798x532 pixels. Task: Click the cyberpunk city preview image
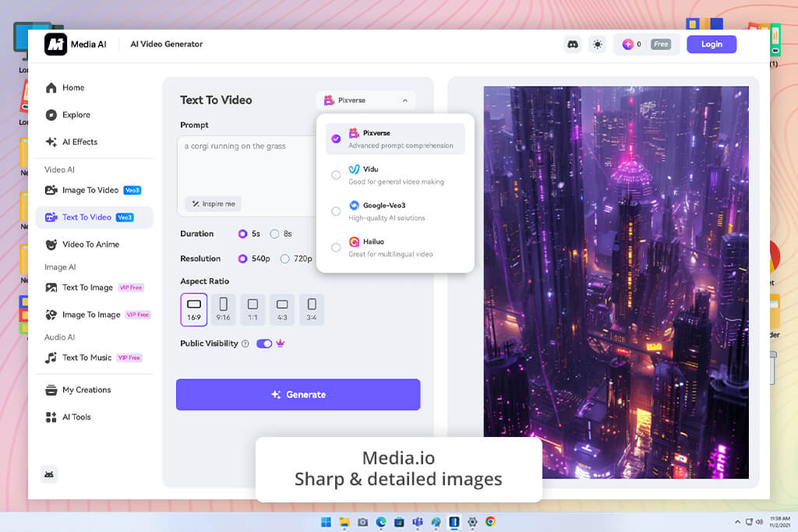(616, 282)
